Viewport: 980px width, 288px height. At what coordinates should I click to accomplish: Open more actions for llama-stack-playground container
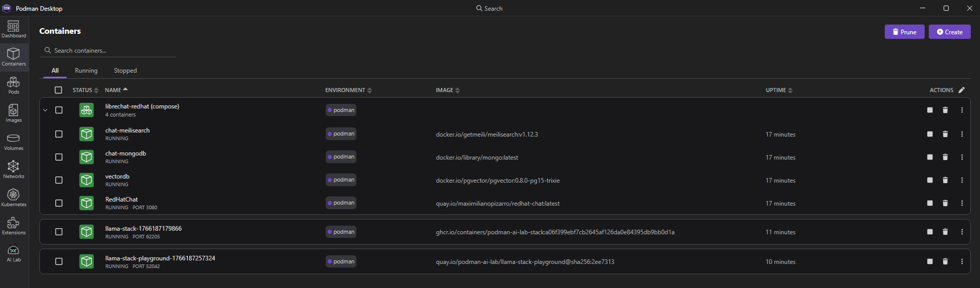(962, 261)
